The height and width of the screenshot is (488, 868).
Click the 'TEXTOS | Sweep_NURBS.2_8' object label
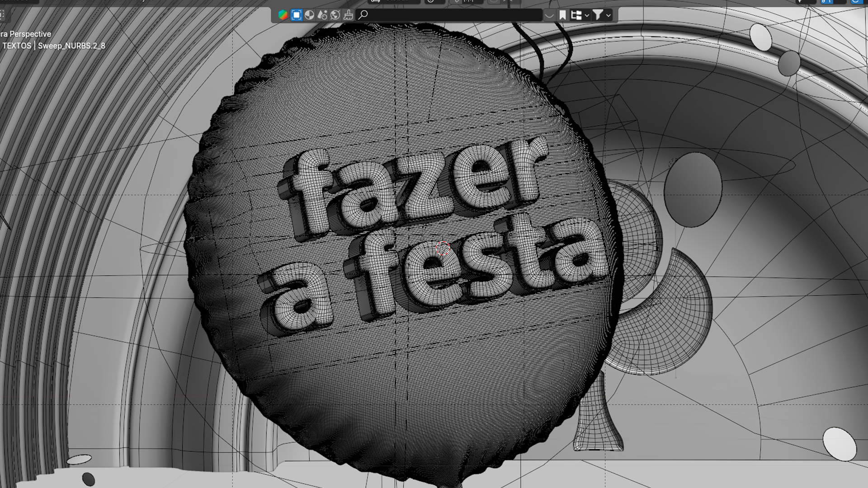[54, 46]
